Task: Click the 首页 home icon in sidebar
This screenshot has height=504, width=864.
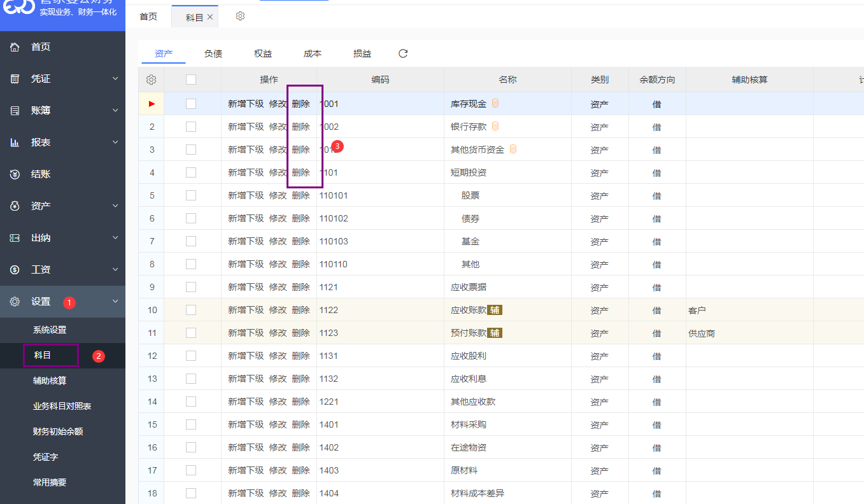Action: click(15, 47)
